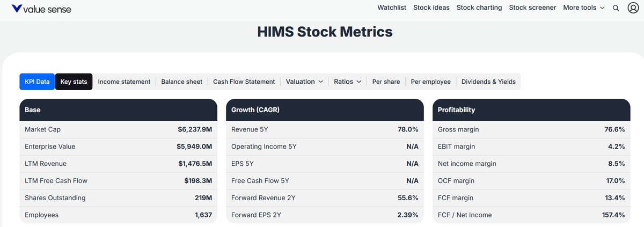Screen dimensions: 644x227
Task: Open the Balance sheet tab
Action: (182, 82)
